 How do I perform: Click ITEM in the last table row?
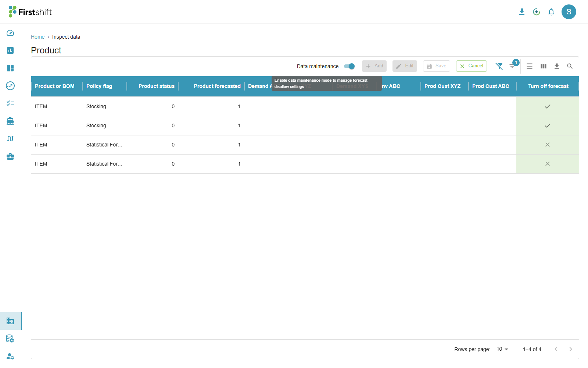pyautogui.click(x=41, y=164)
